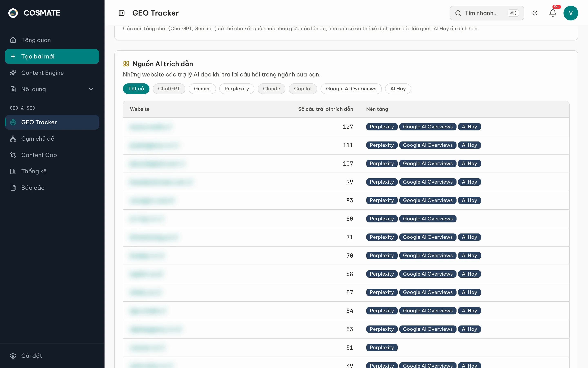Open Content Engine menu item
588x368 pixels.
pos(52,73)
